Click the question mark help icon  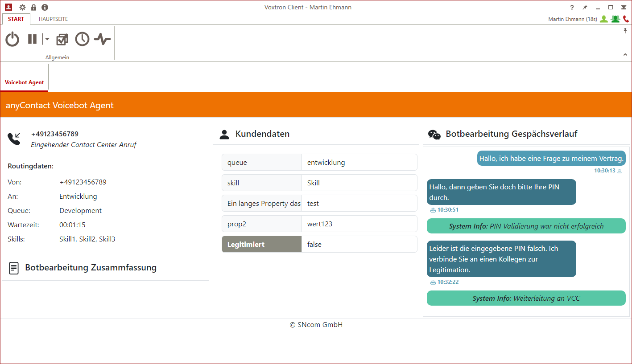[572, 8]
